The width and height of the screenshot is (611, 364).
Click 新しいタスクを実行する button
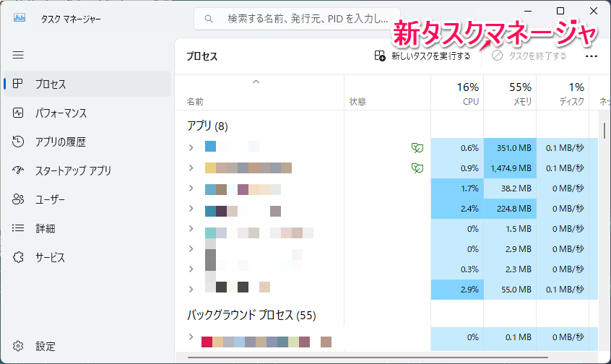pyautogui.click(x=422, y=56)
